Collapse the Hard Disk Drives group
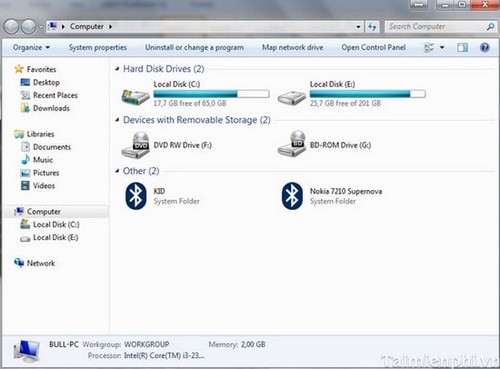500x369 pixels. 117,69
